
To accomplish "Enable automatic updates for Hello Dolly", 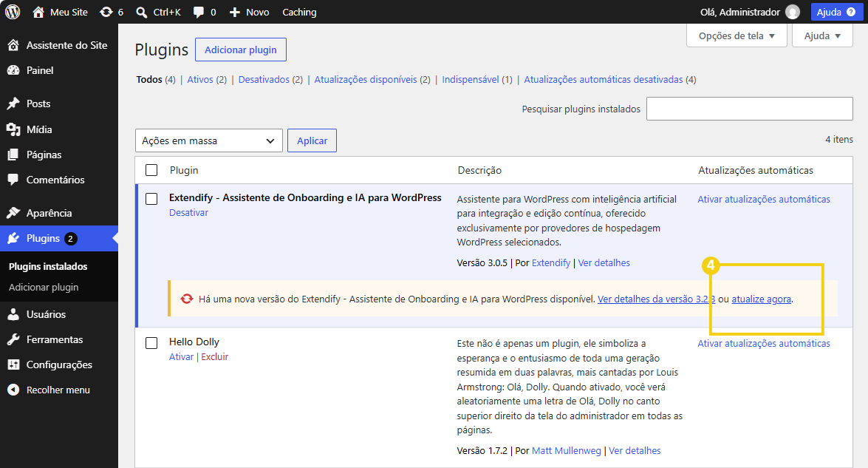I will [x=764, y=343].
